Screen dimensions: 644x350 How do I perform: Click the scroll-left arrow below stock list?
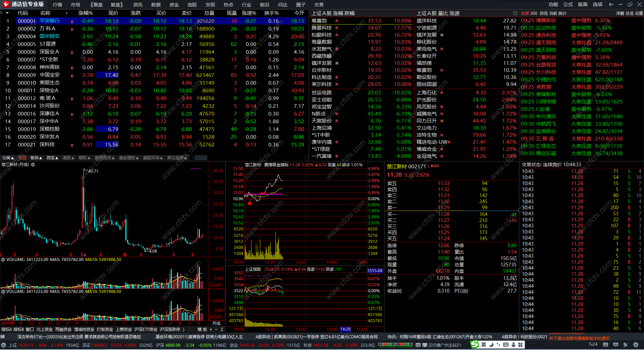click(x=192, y=158)
